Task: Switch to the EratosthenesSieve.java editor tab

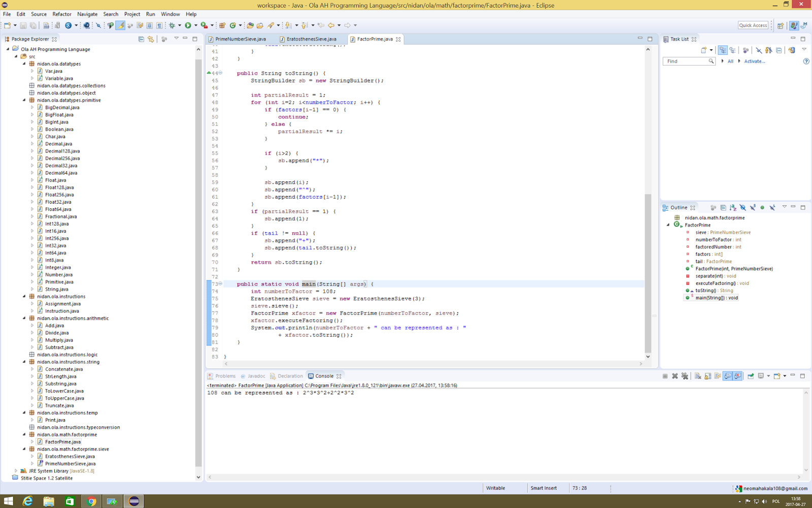Action: pyautogui.click(x=311, y=39)
